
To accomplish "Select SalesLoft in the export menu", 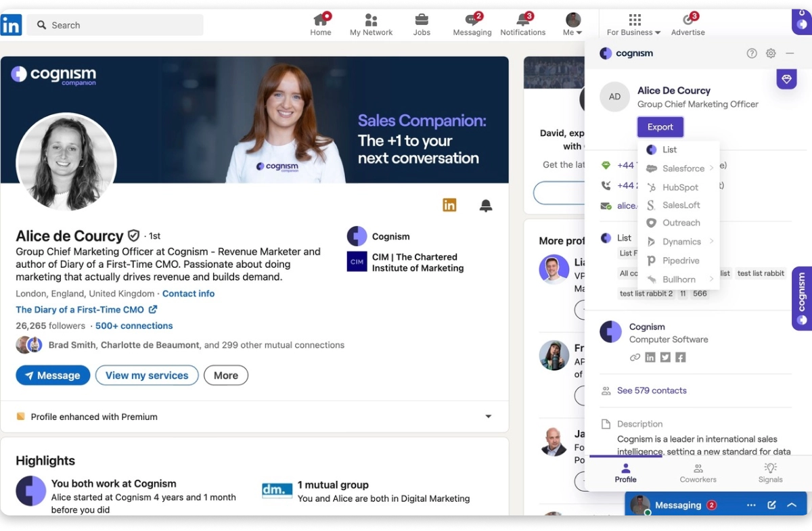I will click(x=680, y=205).
